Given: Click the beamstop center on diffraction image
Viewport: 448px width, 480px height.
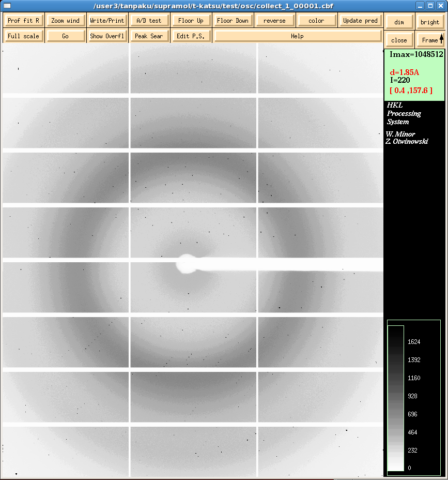Looking at the screenshot, I should point(186,264).
